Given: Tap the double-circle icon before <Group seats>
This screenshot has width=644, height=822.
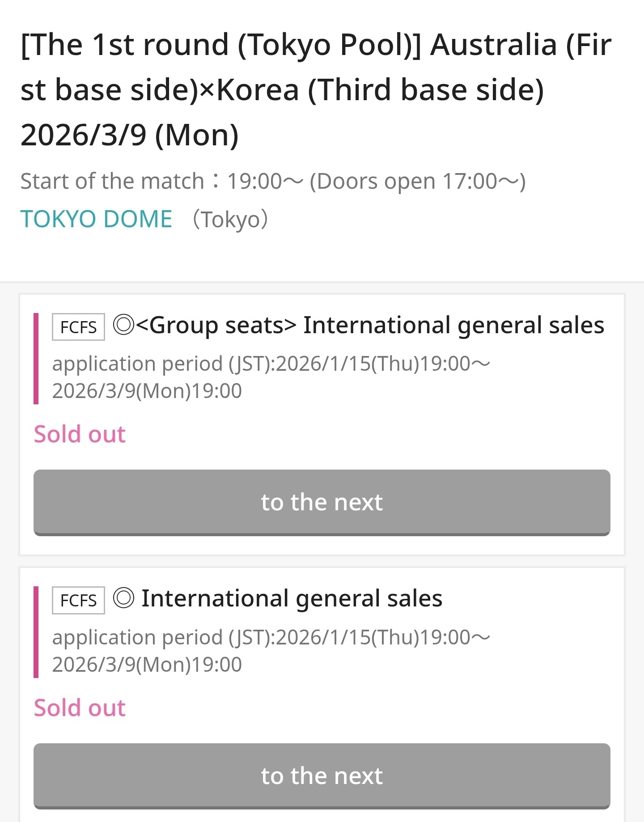Looking at the screenshot, I should point(123,325).
